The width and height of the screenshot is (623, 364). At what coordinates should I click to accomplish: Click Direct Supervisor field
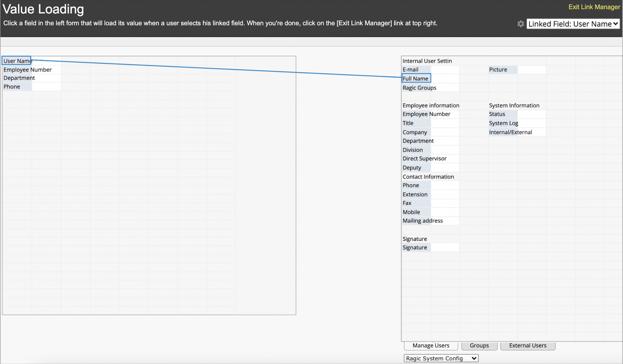click(x=424, y=158)
